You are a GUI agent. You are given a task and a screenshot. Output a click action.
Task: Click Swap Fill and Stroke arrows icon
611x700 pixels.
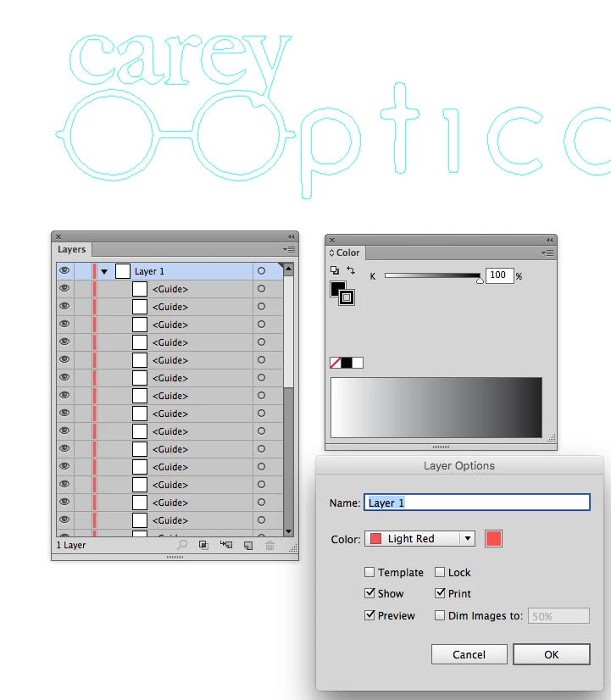(x=351, y=270)
